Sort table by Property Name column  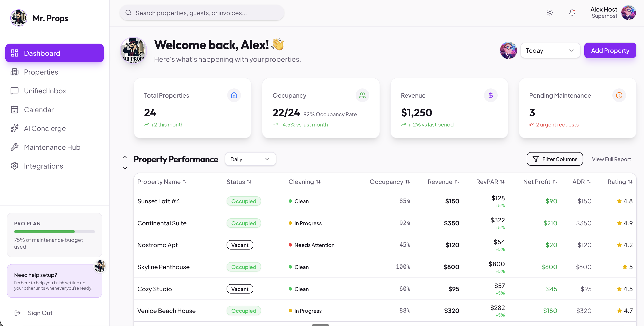[162, 182]
